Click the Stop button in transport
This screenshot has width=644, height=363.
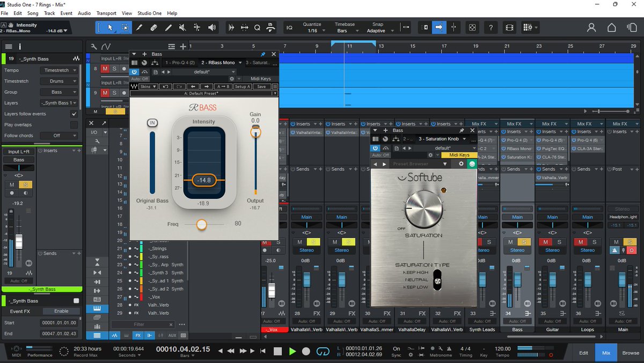277,351
